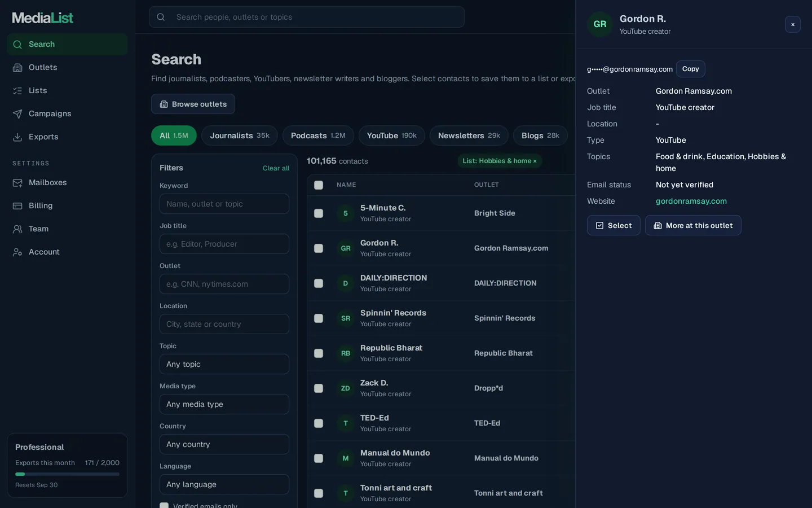Screen dimensions: 812x508
Task: Check the Gordon R. row checkbox
Action: (319, 248)
